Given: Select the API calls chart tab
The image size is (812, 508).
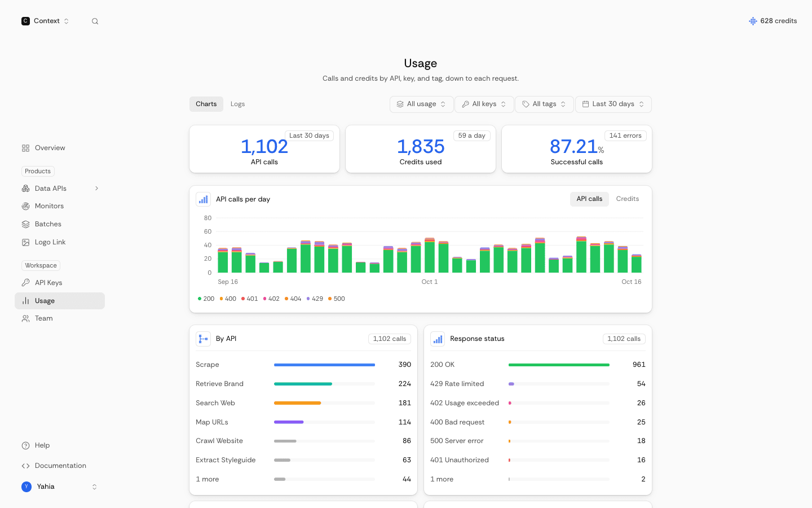Looking at the screenshot, I should 589,199.
